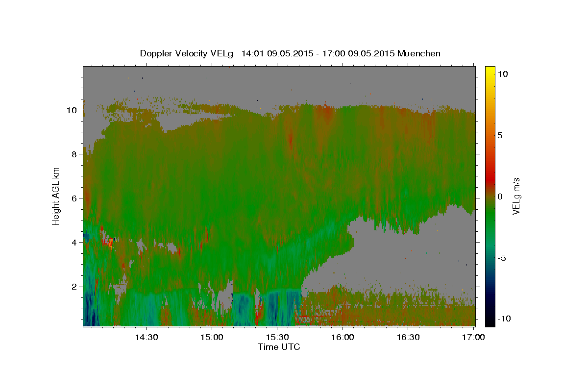This screenshot has width=588, height=392.
Task: Click the start date '14:01 09.05.2015' in the title
Action: [x=276, y=53]
